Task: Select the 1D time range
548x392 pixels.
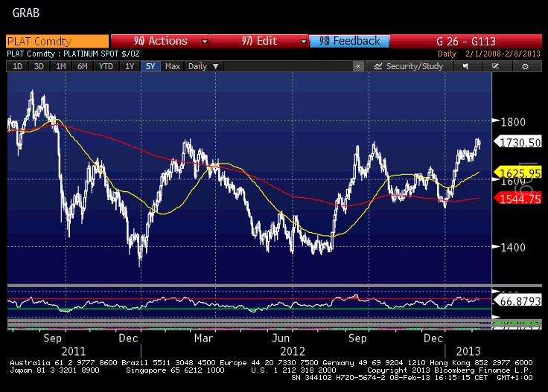Action: coord(16,66)
